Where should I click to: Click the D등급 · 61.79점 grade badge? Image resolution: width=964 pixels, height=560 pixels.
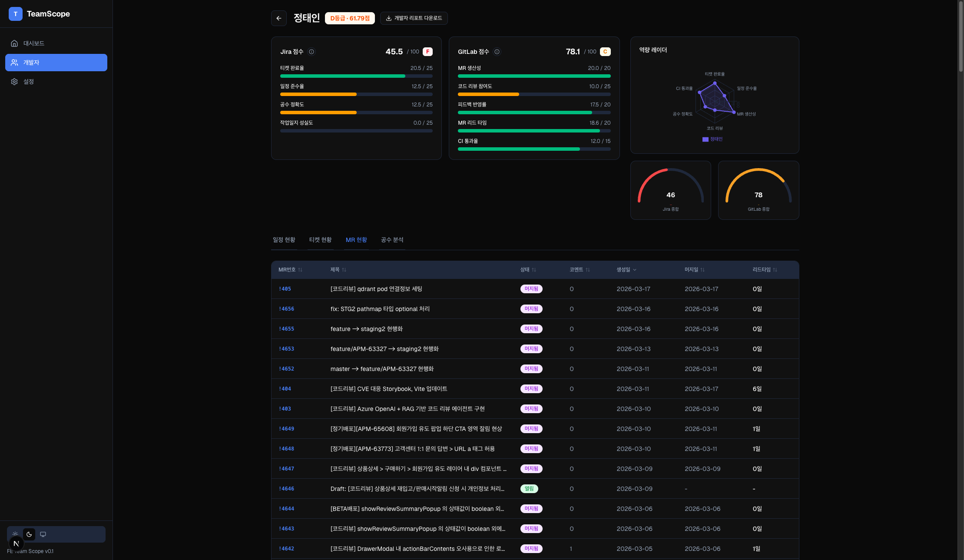click(x=350, y=18)
